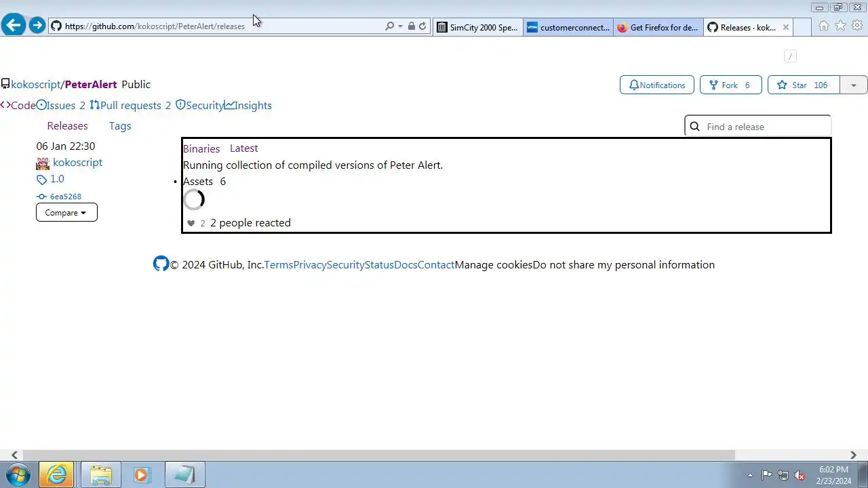Open the Security tab
This screenshot has width=868, height=488.
[199, 105]
